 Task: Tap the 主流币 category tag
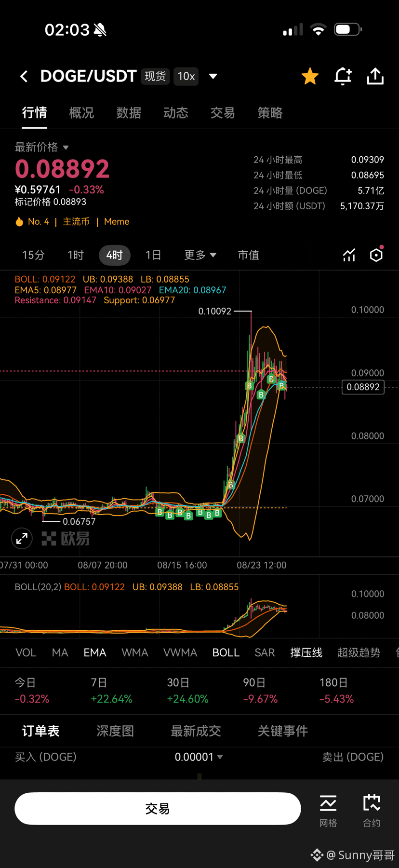pyautogui.click(x=76, y=222)
